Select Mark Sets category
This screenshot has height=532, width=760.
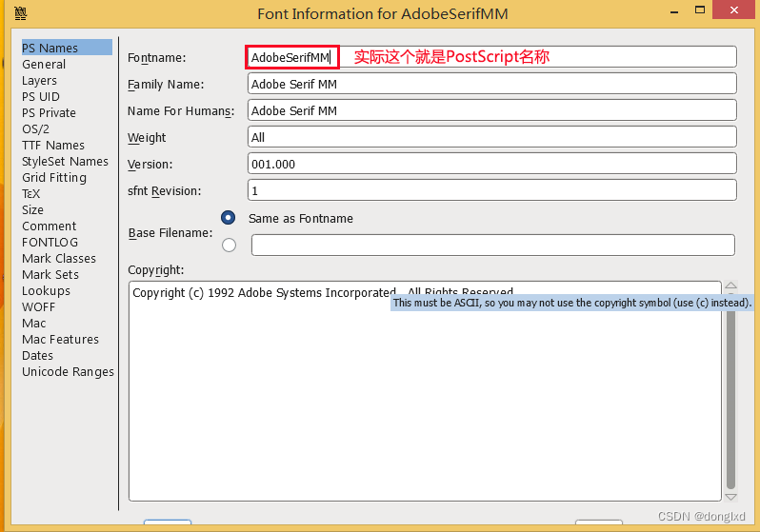pos(50,274)
